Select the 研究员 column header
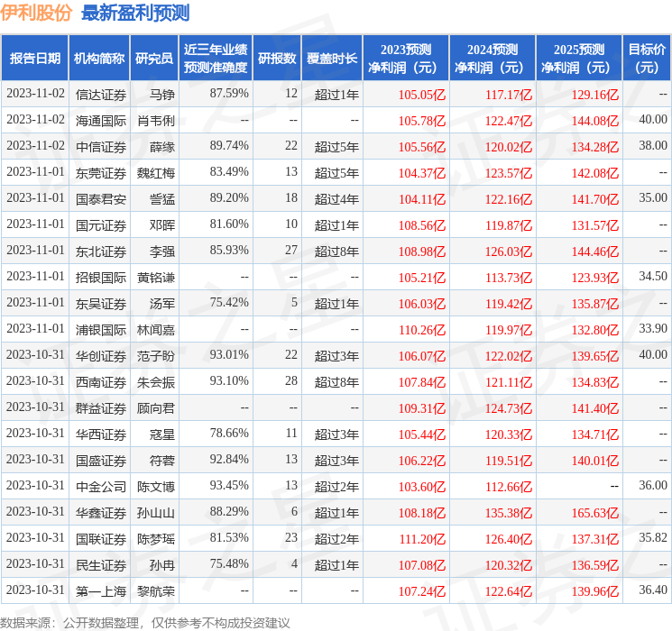Screen dimensions: 672x631 154,58
